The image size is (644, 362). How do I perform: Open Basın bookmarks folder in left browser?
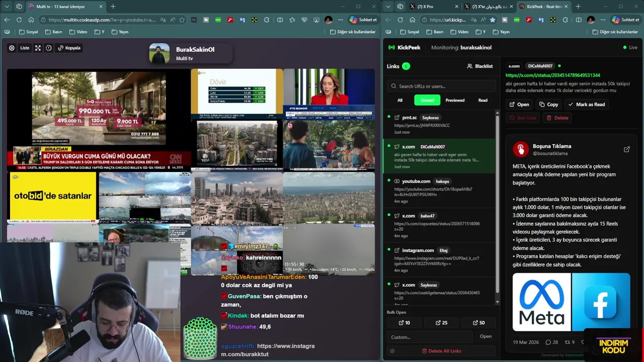point(53,32)
